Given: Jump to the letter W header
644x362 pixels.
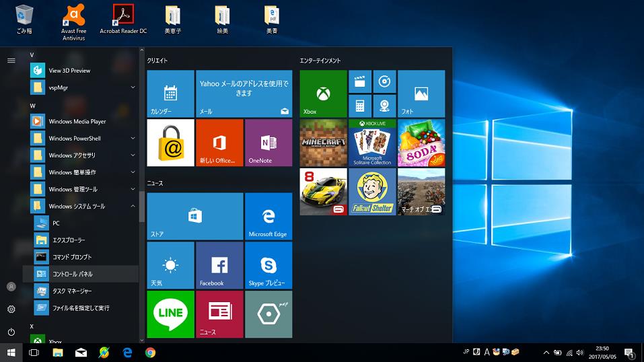Looking at the screenshot, I should [32, 106].
